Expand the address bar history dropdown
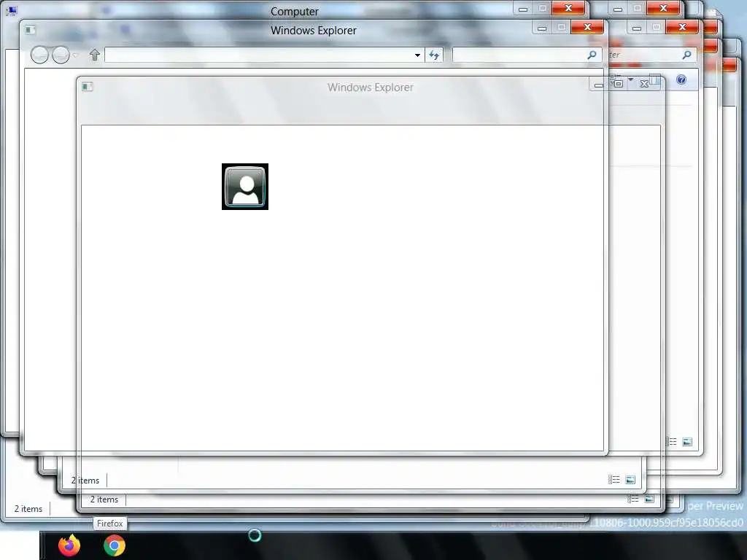 tap(417, 55)
